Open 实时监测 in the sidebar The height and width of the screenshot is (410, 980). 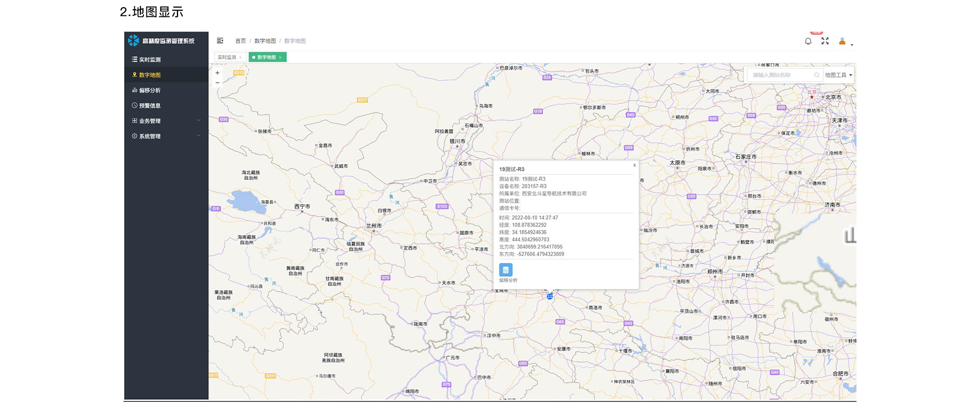[150, 60]
